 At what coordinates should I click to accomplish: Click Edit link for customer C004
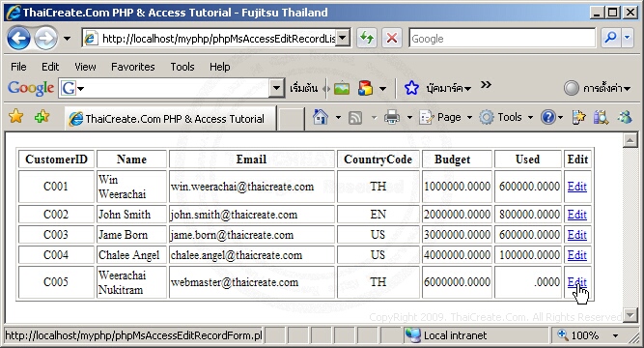[576, 255]
